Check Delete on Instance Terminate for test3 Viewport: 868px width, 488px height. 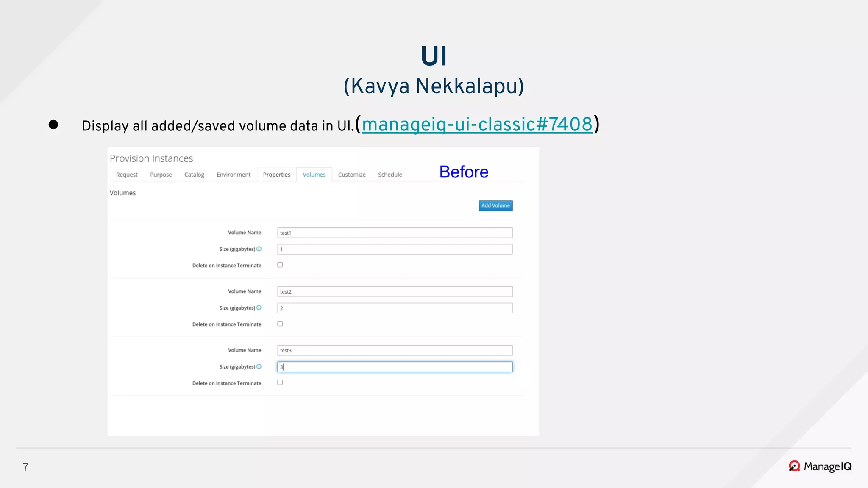tap(280, 383)
